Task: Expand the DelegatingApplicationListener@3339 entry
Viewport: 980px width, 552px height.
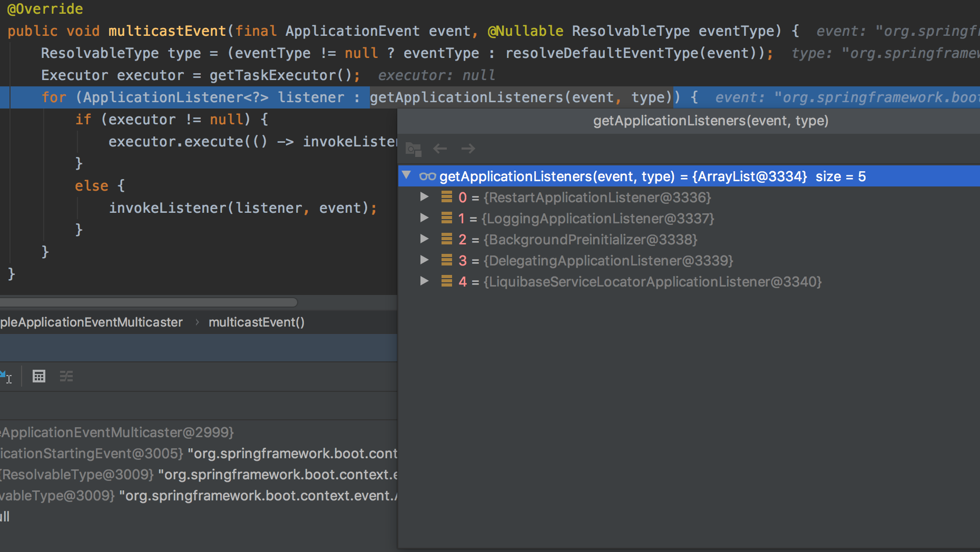Action: coord(424,260)
